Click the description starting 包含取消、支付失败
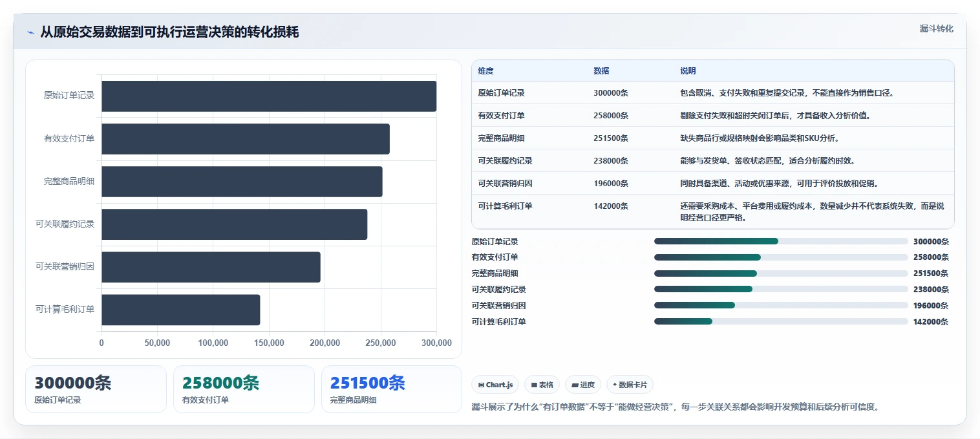This screenshot has height=439, width=980. point(787,93)
